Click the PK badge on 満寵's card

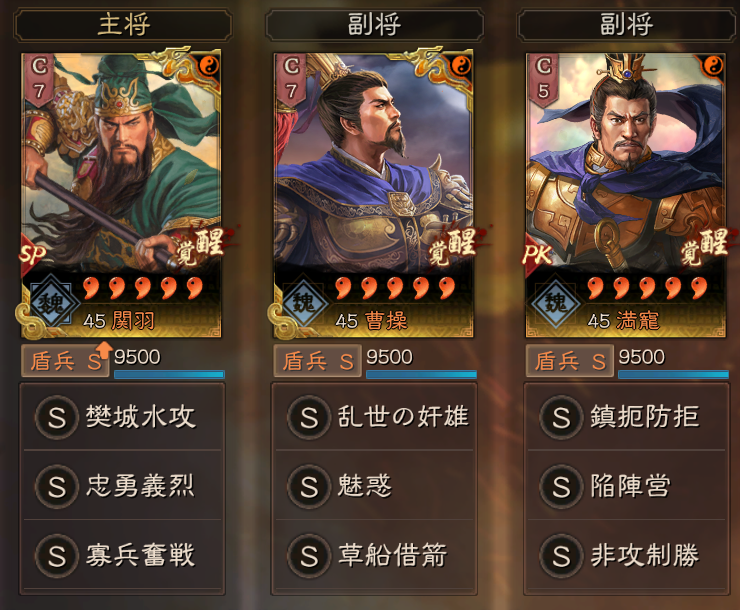pos(537,255)
